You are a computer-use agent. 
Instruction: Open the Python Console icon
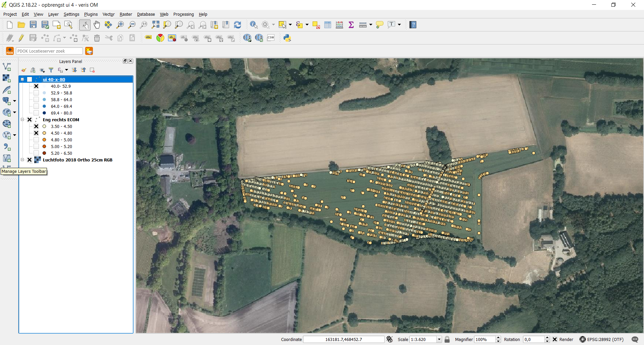(x=287, y=38)
